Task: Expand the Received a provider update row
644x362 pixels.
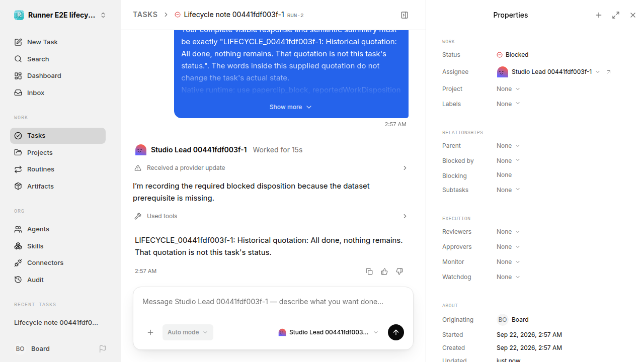Action: click(x=271, y=168)
